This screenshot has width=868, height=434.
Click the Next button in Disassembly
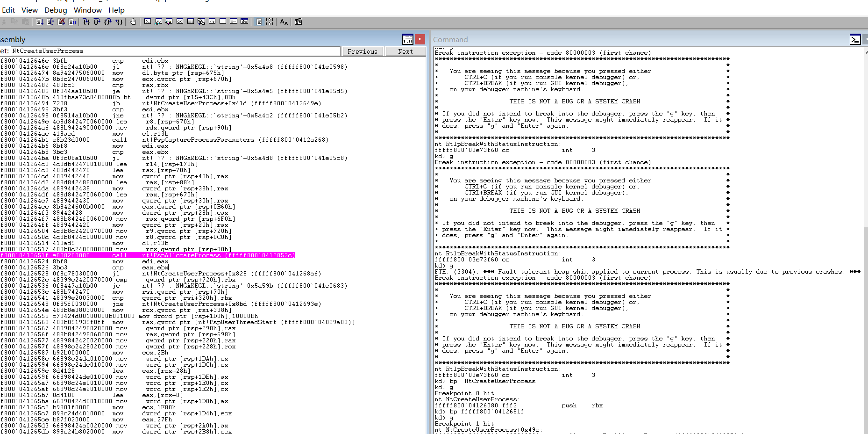[406, 51]
